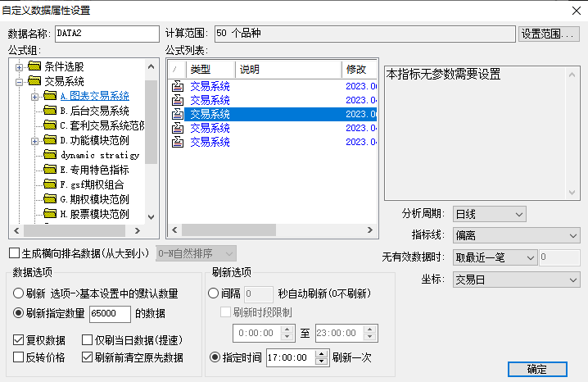
Task: Select 刷新指定数量 radio button
Action: (18, 313)
